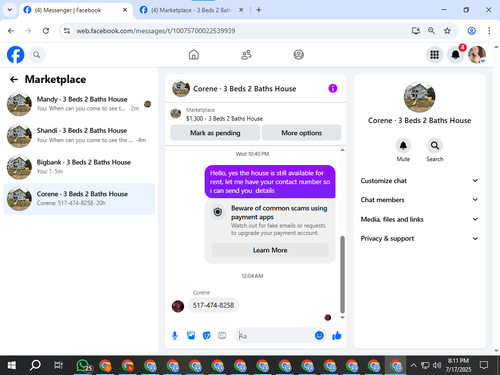The height and width of the screenshot is (375, 500).
Task: Open the Facebook menu grid icon
Action: [x=434, y=55]
